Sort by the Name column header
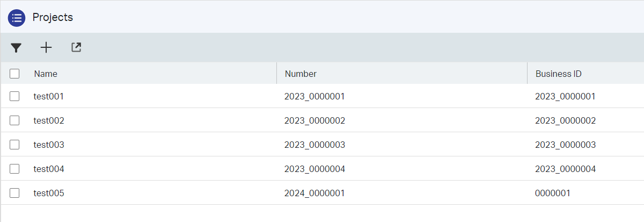The height and width of the screenshot is (222, 644). click(x=46, y=74)
